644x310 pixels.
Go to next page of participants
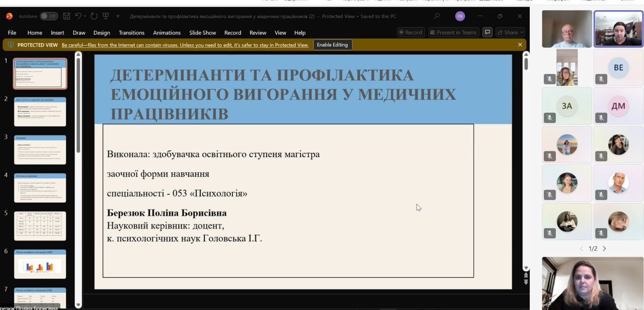[x=604, y=249]
